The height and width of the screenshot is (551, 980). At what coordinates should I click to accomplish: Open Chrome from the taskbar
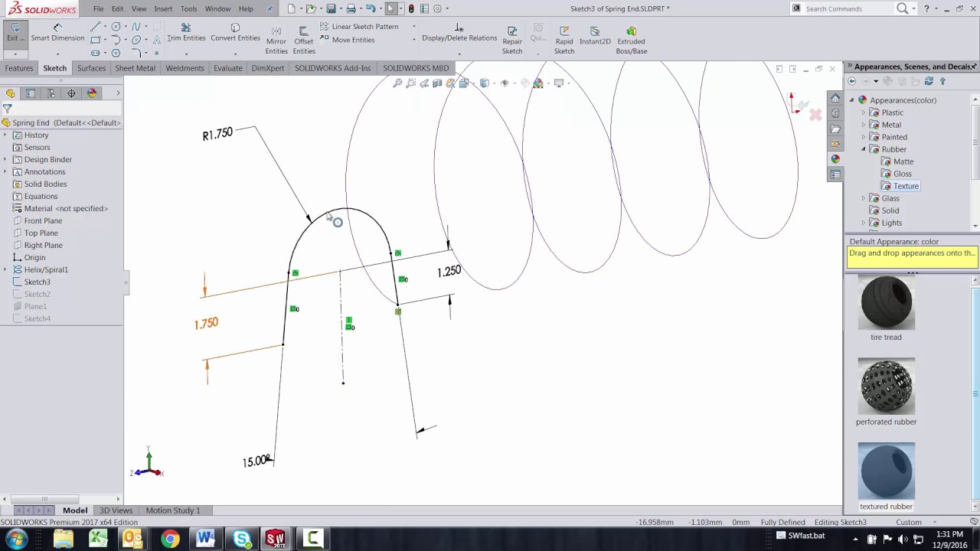(170, 539)
